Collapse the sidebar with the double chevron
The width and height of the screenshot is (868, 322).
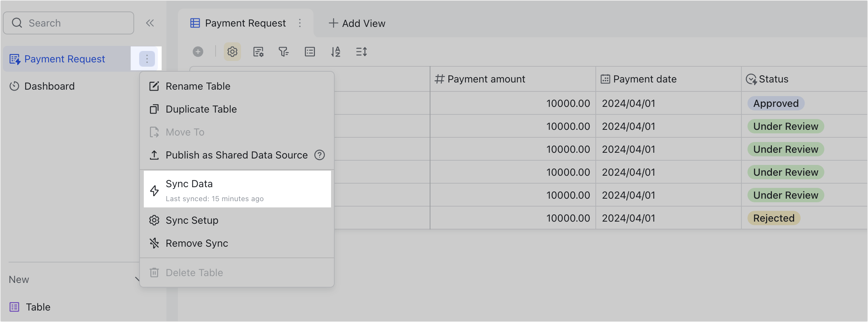(150, 23)
